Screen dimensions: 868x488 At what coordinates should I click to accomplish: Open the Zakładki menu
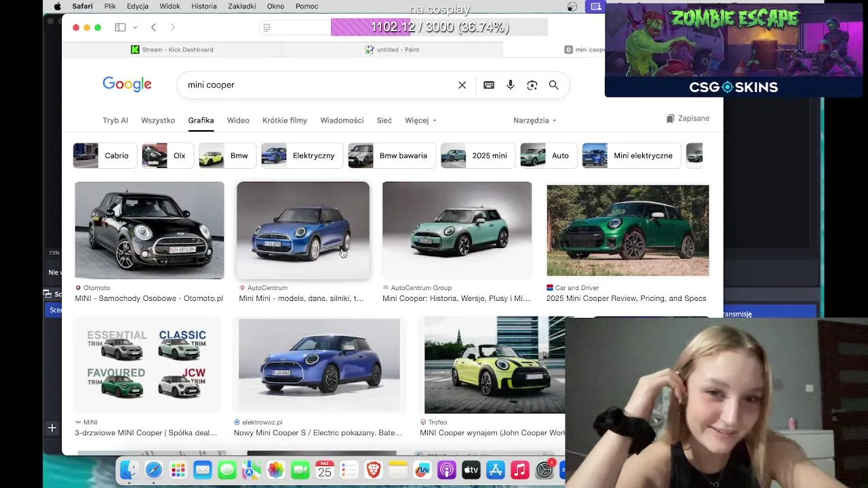tap(241, 6)
